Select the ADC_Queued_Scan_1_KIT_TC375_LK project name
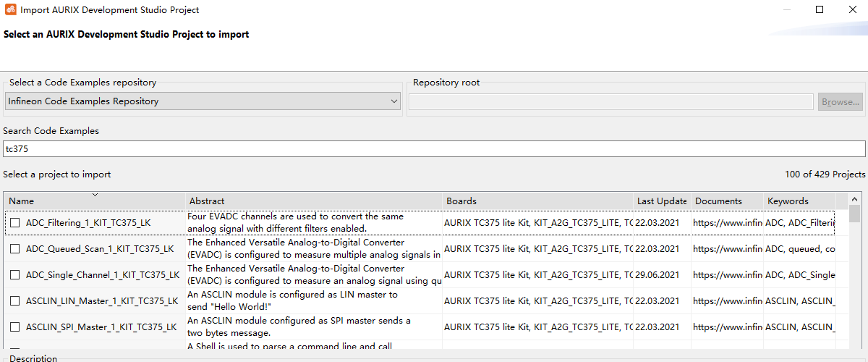Screen dimensions: 868x362 tap(100, 249)
